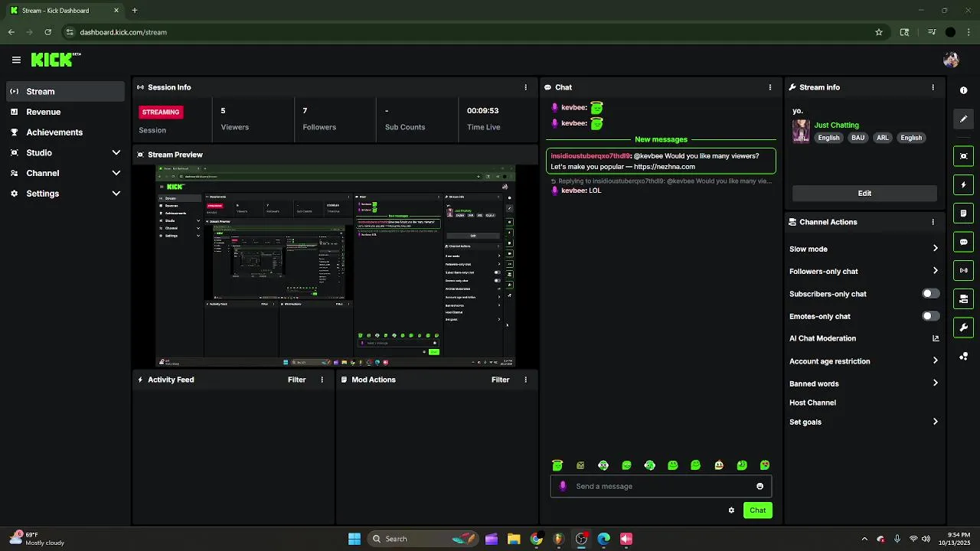Select Achievements in the sidebar
980x551 pixels.
[x=65, y=132]
